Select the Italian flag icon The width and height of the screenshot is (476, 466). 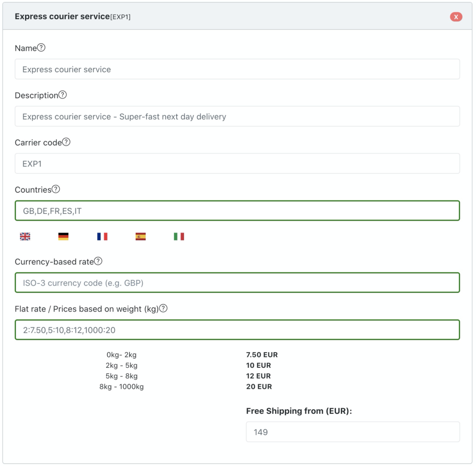[179, 237]
